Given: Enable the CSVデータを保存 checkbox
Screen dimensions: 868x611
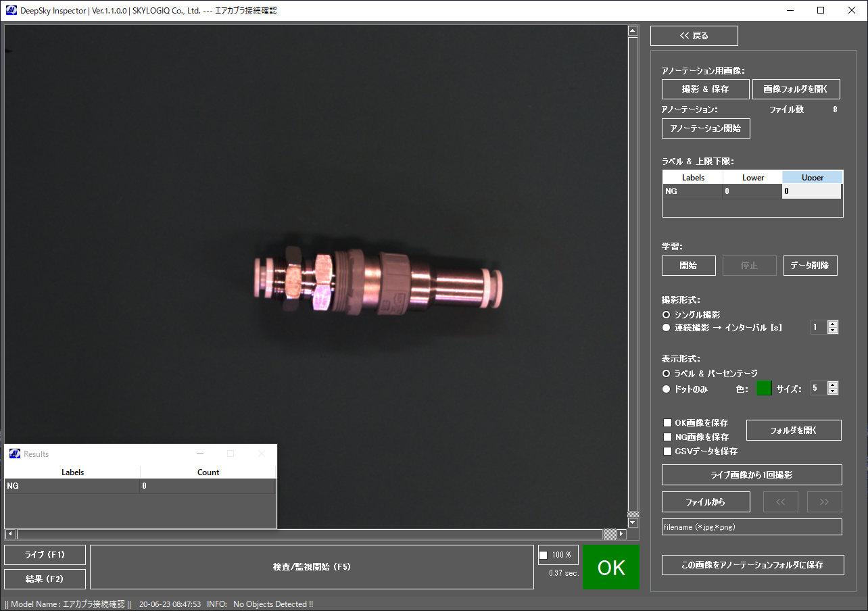Looking at the screenshot, I should [x=668, y=451].
